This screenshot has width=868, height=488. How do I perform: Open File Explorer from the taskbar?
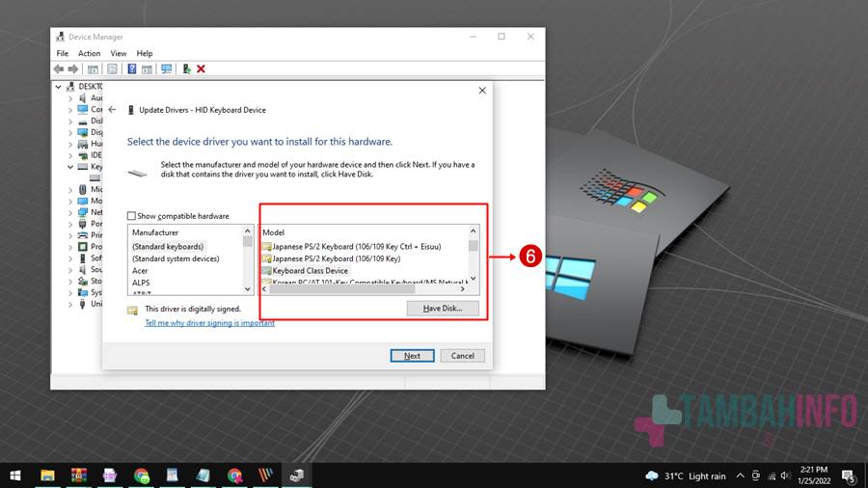(x=47, y=475)
